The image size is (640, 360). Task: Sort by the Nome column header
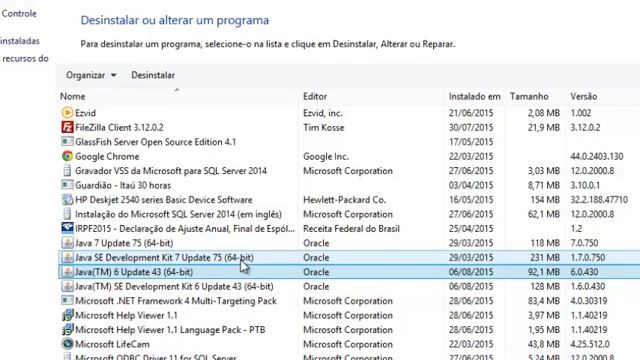coord(73,96)
